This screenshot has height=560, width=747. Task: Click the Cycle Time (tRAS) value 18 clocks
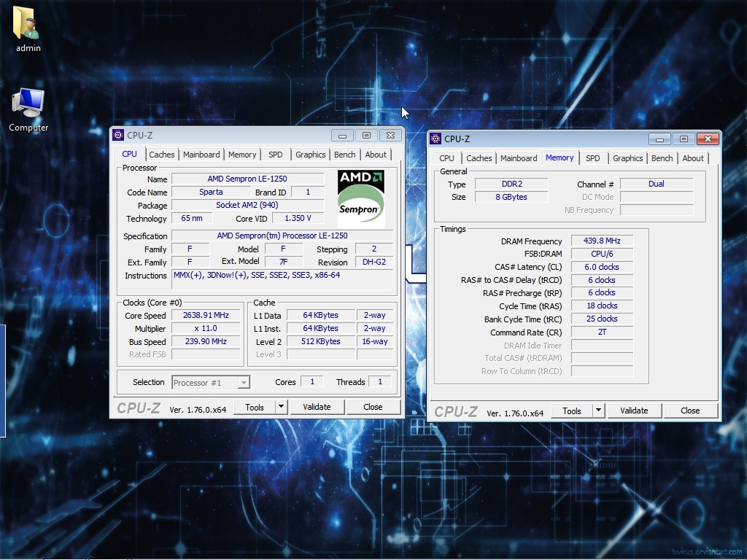tap(602, 306)
